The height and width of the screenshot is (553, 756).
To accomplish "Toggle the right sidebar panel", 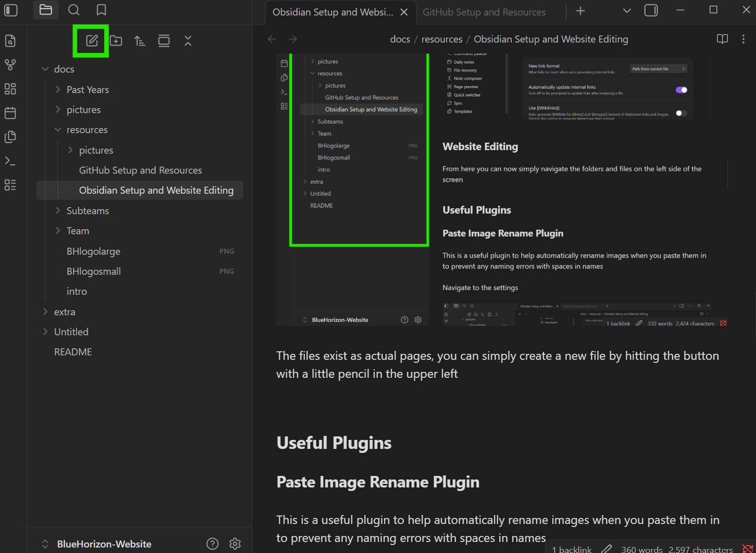I will [651, 11].
